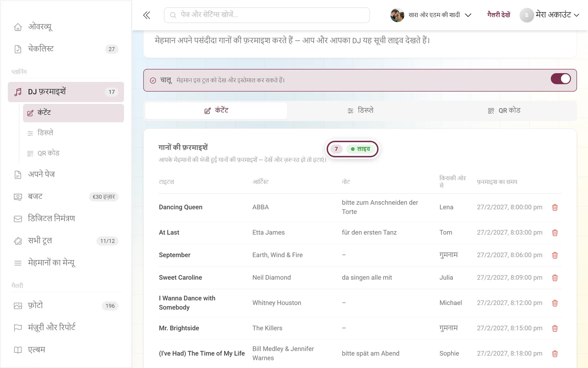The image size is (588, 368).
Task: Switch to the डिस्प्ले tab
Action: [360, 110]
